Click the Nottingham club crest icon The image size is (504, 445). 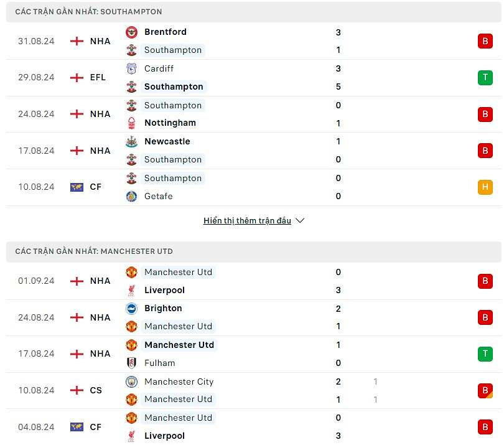pyautogui.click(x=131, y=123)
